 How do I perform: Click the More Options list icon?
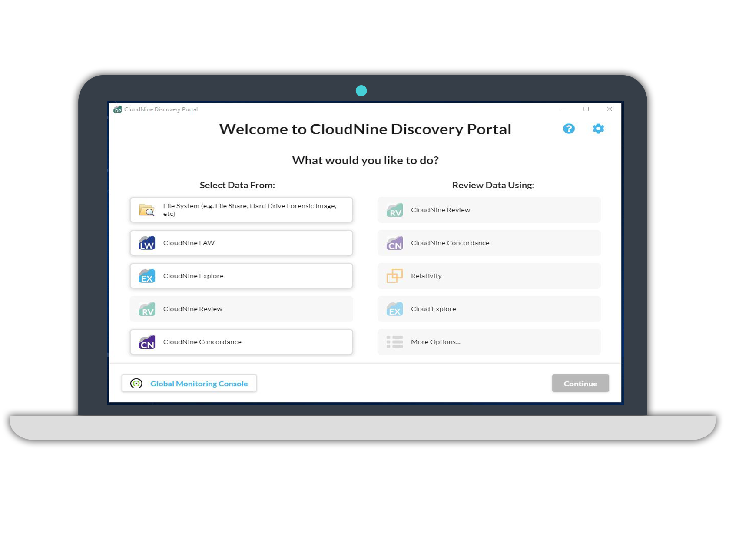[394, 342]
